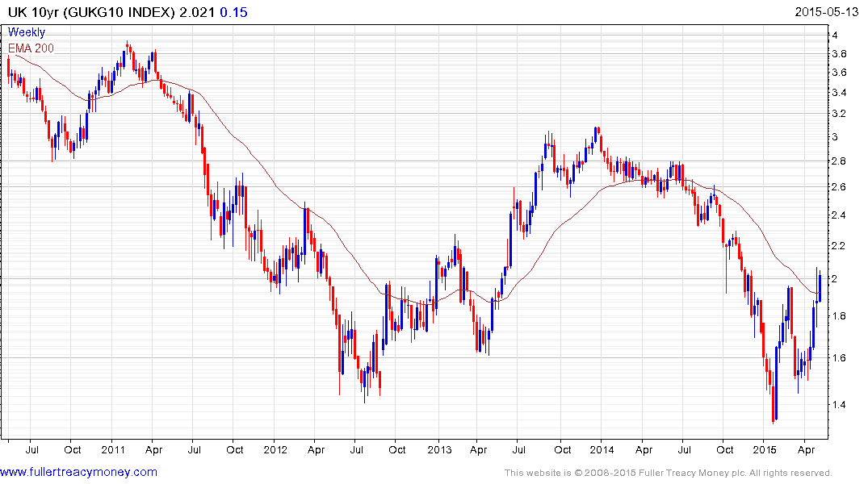Click the 2.6 price axis label
Image resolution: width=868 pixels, height=484 pixels.
click(838, 187)
